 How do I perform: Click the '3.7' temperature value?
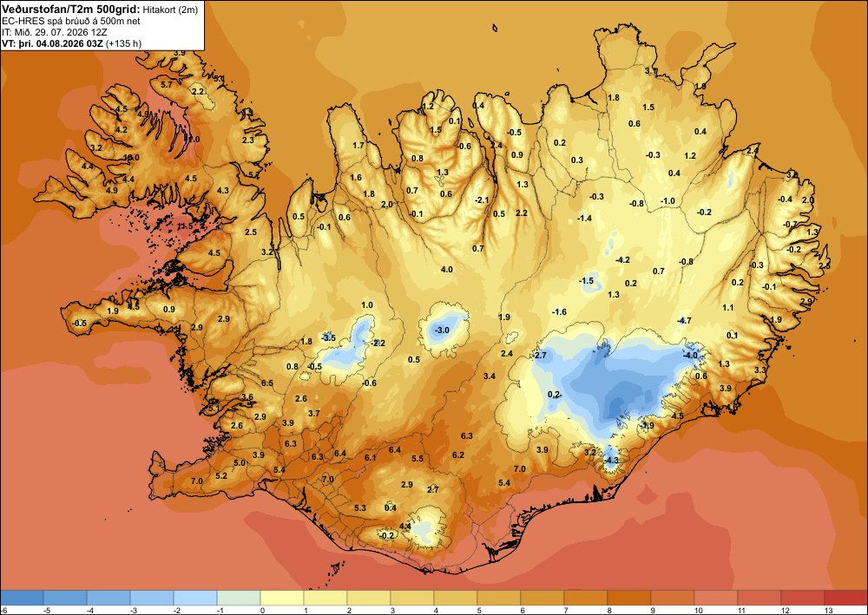coord(314,413)
